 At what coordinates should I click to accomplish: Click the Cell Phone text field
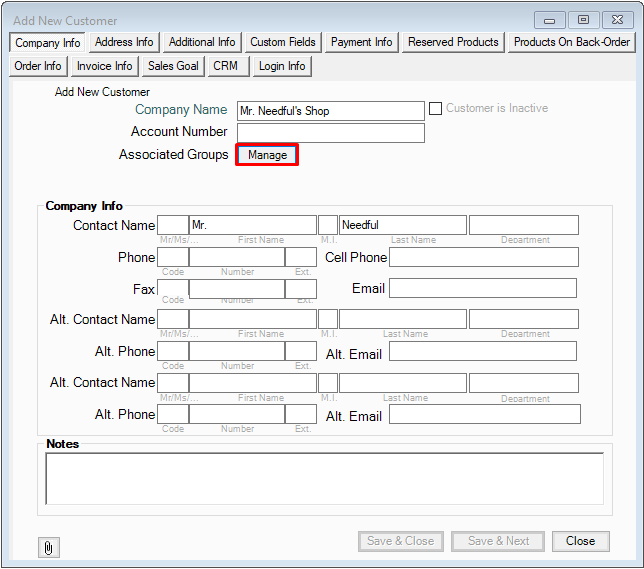click(483, 258)
